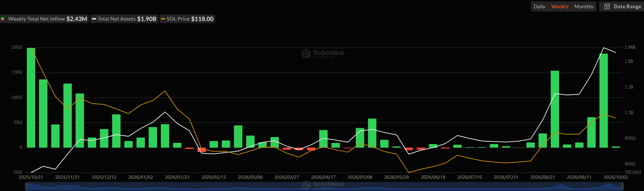
Task: Switch chart to Daily view
Action: click(539, 6)
